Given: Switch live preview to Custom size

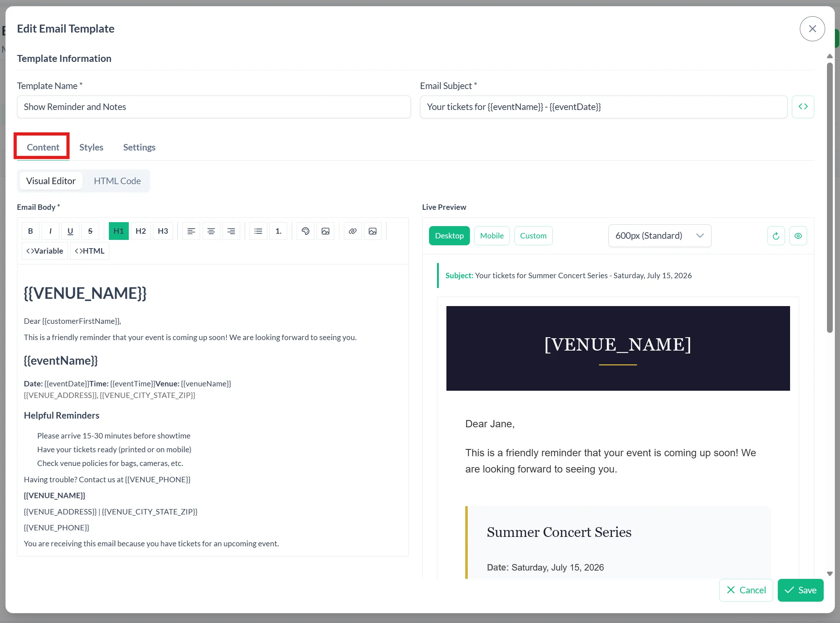Looking at the screenshot, I should pyautogui.click(x=533, y=236).
